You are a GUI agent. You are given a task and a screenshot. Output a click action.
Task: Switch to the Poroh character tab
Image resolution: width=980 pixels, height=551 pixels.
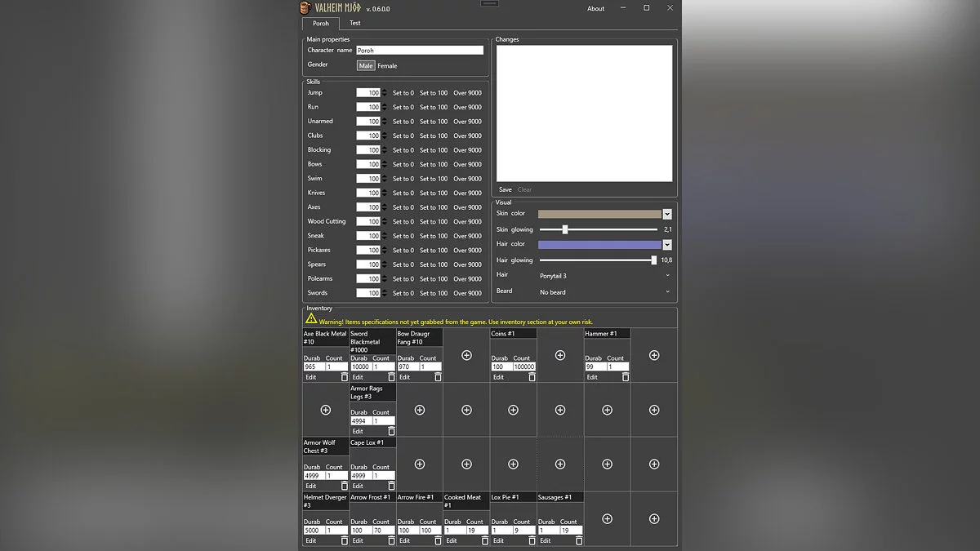click(x=321, y=24)
